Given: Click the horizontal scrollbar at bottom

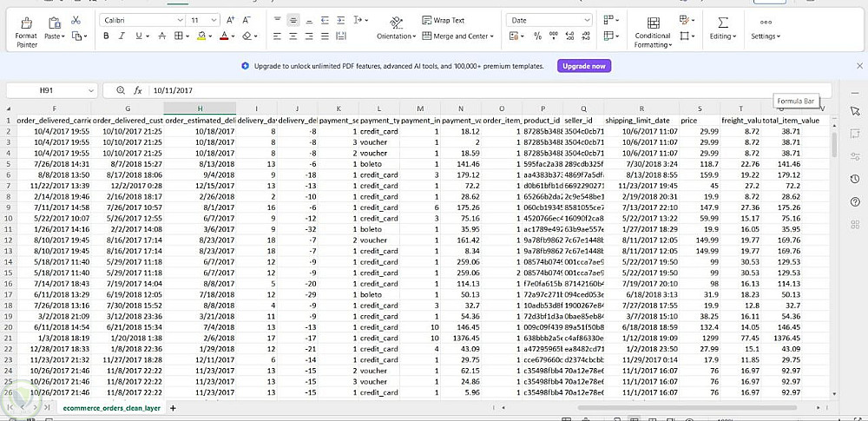Looking at the screenshot, I should tap(687, 408).
